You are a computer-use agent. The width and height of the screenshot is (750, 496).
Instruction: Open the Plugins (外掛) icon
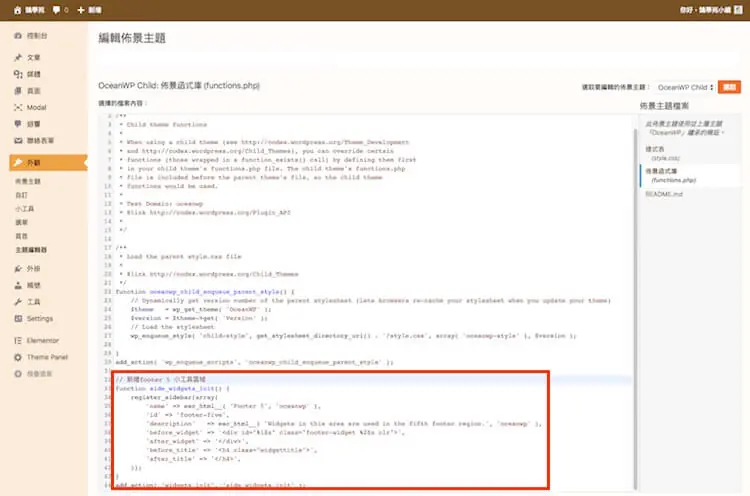tap(18, 269)
